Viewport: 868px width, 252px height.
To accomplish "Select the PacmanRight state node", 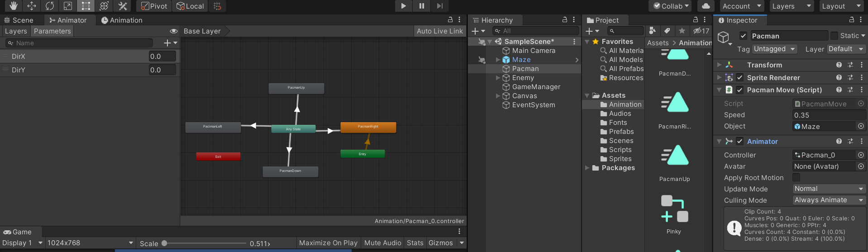I will coord(368,127).
